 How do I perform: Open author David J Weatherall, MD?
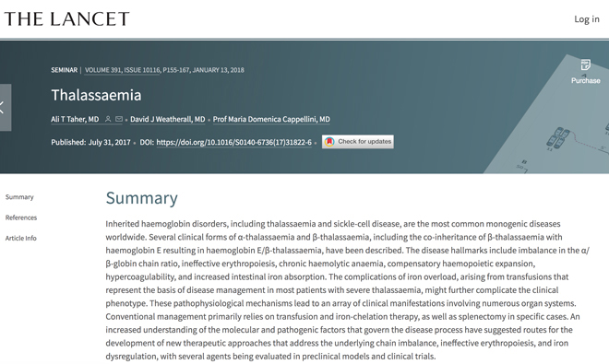pyautogui.click(x=167, y=119)
